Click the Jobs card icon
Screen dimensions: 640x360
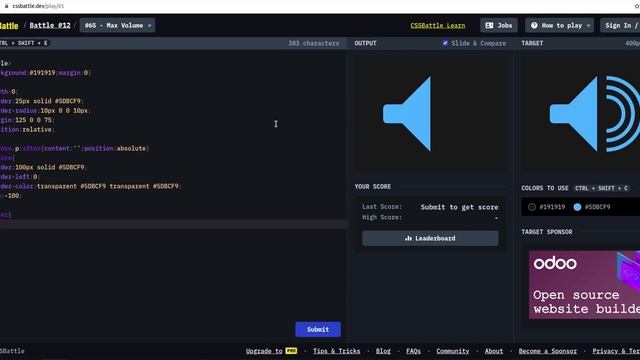(489, 25)
